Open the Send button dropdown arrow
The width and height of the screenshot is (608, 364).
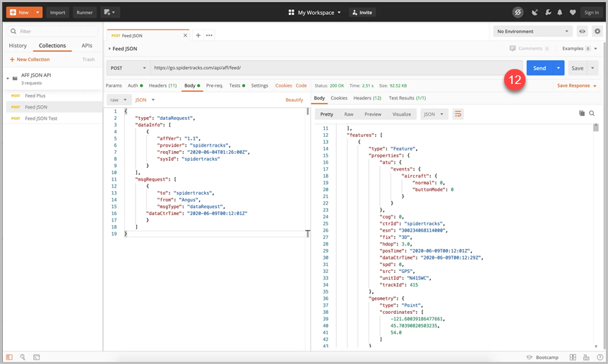559,68
